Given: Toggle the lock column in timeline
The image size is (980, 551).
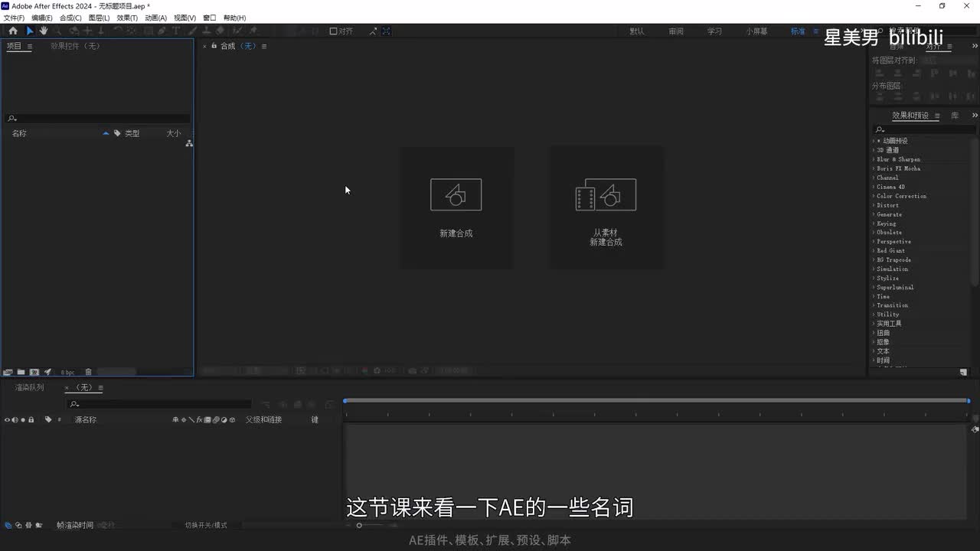Looking at the screenshot, I should [x=31, y=419].
